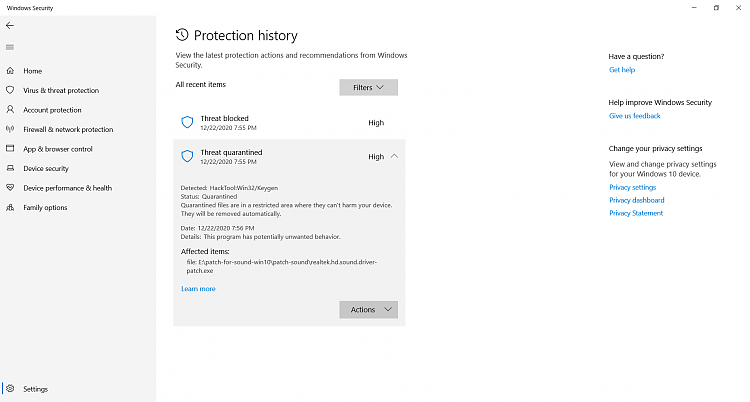Click the App & browser control window icon
Screen dimensions: 750x402
click(10, 149)
